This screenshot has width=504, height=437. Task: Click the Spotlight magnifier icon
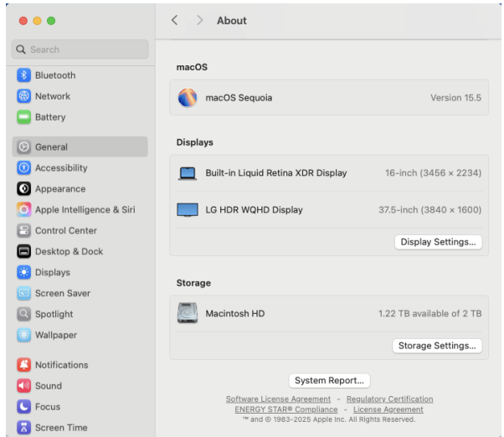[23, 314]
